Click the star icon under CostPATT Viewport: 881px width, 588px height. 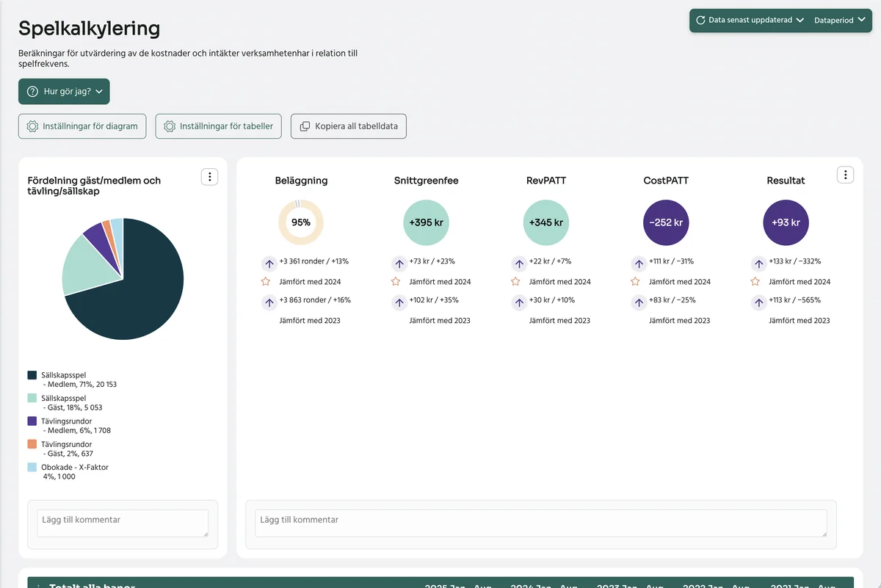click(x=635, y=281)
